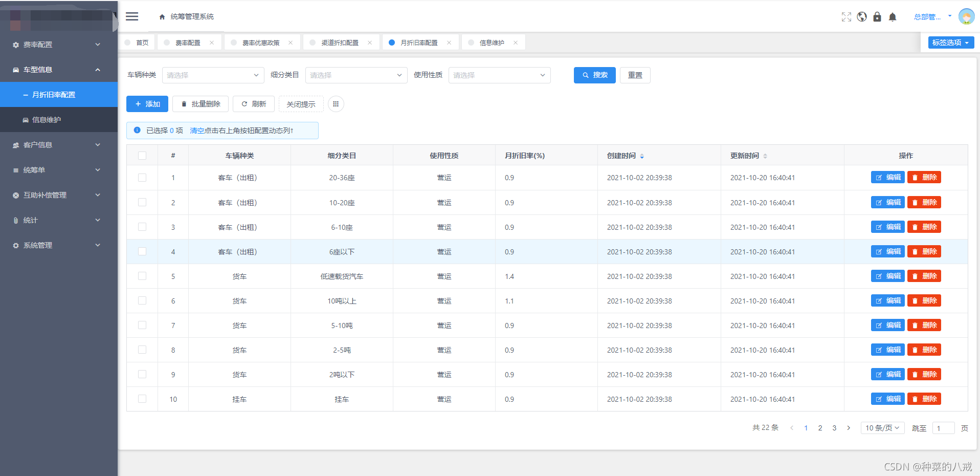Collapse the 车型信息 chevron in sidebar

pyautogui.click(x=98, y=70)
